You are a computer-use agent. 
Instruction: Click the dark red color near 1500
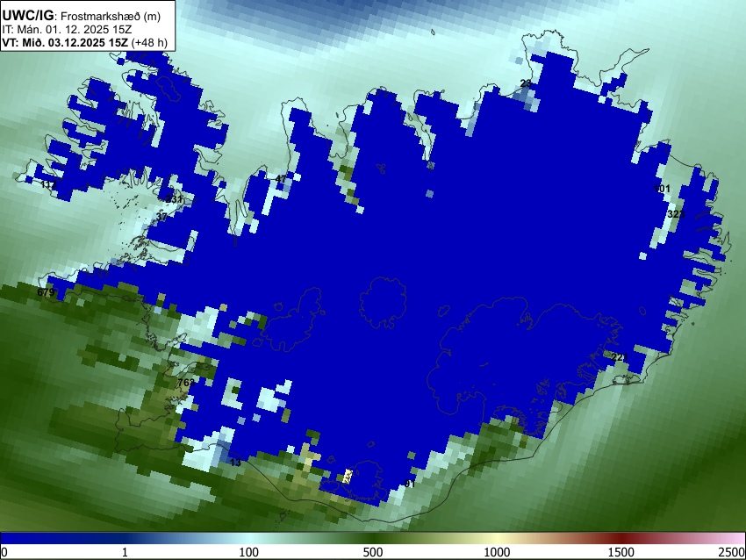tap(621, 539)
